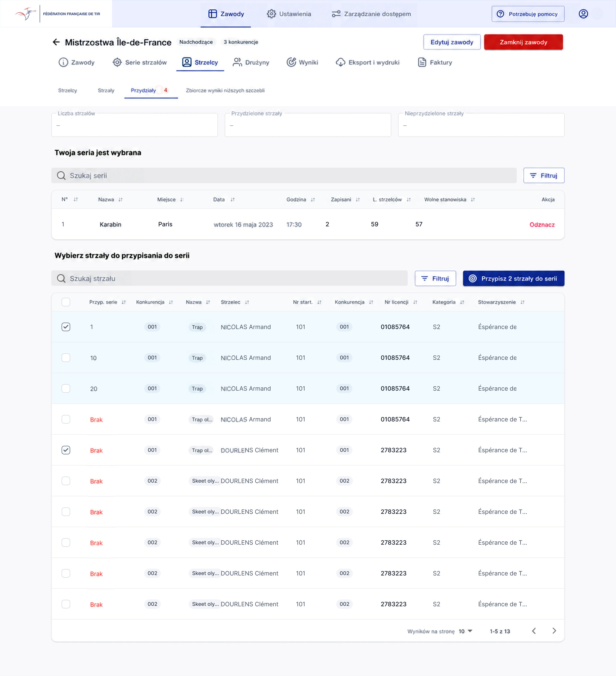
Task: Uncheck the row with Przyp. serie 1
Action: [x=66, y=327]
